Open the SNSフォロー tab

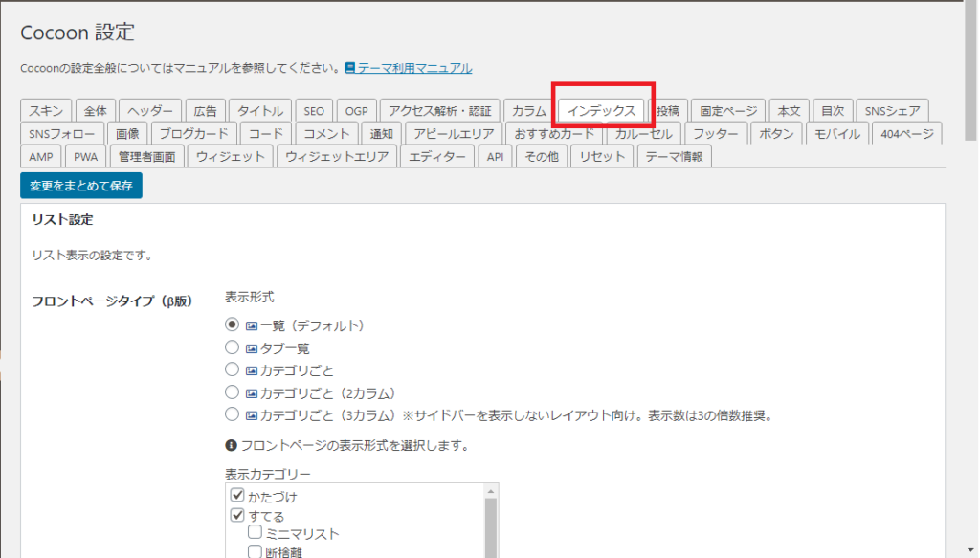[x=62, y=134]
